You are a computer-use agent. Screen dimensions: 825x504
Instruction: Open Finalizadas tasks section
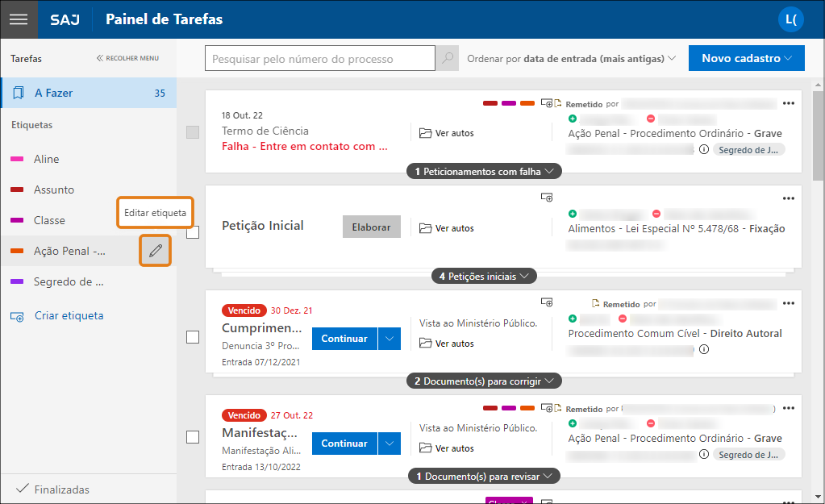click(x=61, y=489)
